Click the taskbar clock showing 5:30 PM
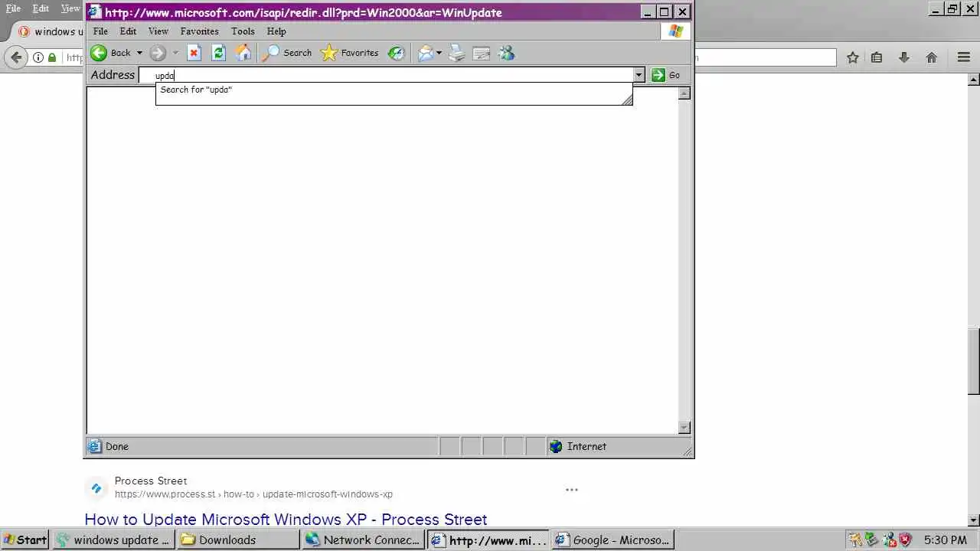 point(946,540)
